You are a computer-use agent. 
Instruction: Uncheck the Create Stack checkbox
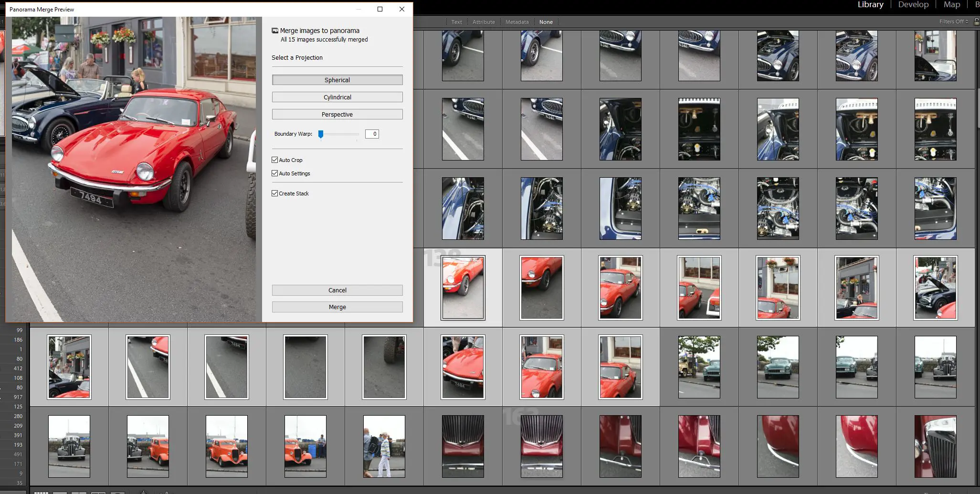275,193
